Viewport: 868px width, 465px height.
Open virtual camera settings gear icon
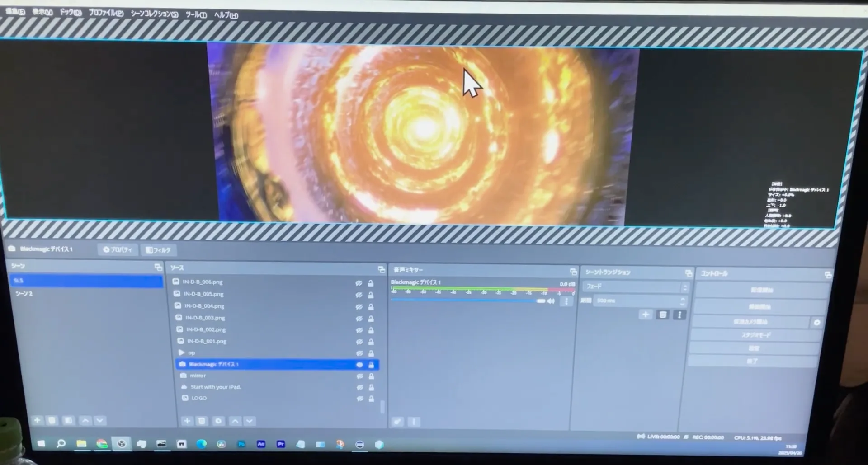point(817,322)
